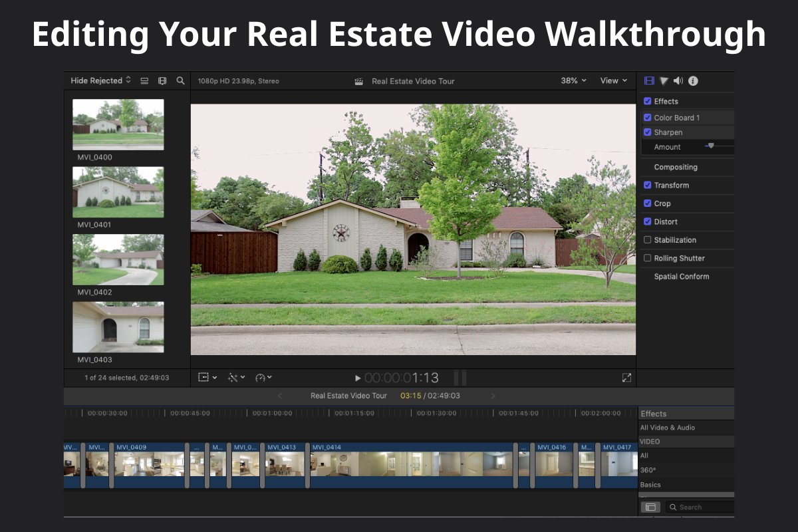
Task: Enable the Stabilization checkbox
Action: pyautogui.click(x=648, y=239)
